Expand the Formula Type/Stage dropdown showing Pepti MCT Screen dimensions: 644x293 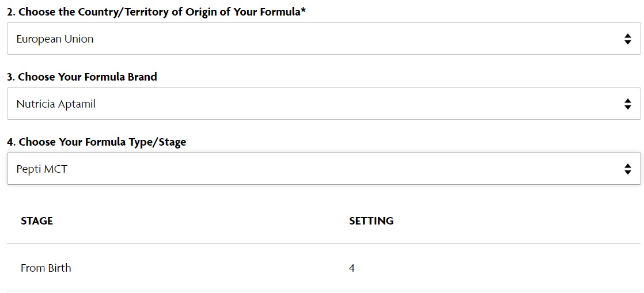(x=324, y=169)
